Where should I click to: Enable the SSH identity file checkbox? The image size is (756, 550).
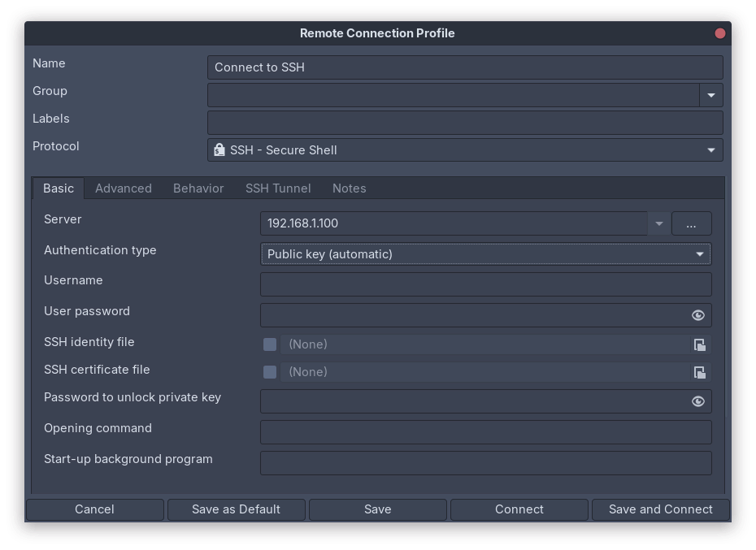tap(270, 344)
